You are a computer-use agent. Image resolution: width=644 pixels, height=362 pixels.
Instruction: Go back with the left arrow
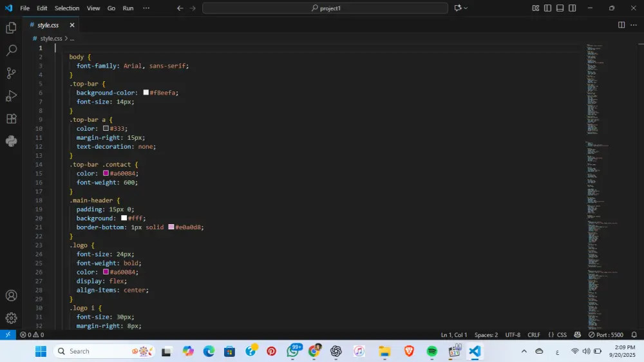coord(180,8)
